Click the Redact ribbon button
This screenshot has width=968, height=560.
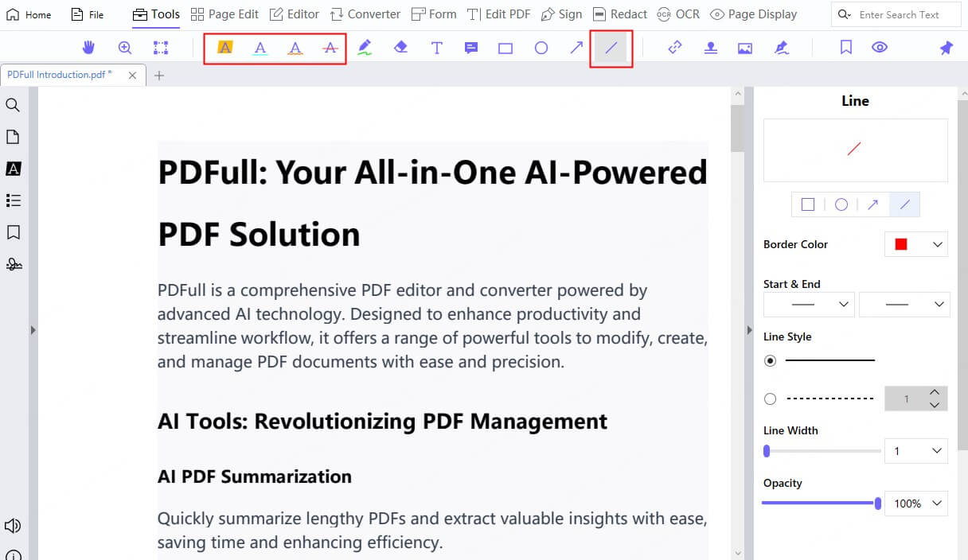click(620, 14)
